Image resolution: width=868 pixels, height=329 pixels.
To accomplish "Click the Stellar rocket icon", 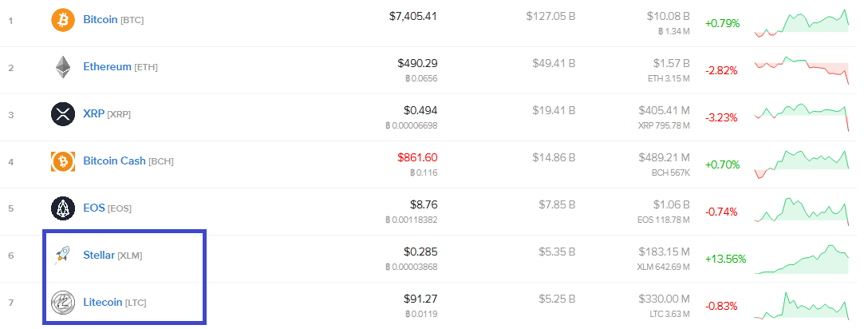I will click(x=62, y=256).
